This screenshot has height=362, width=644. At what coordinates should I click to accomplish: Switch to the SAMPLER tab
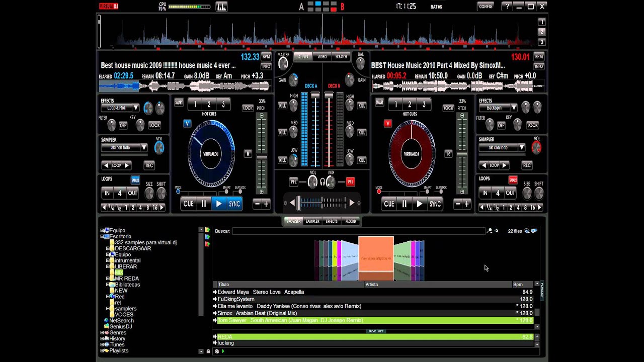[x=312, y=221]
